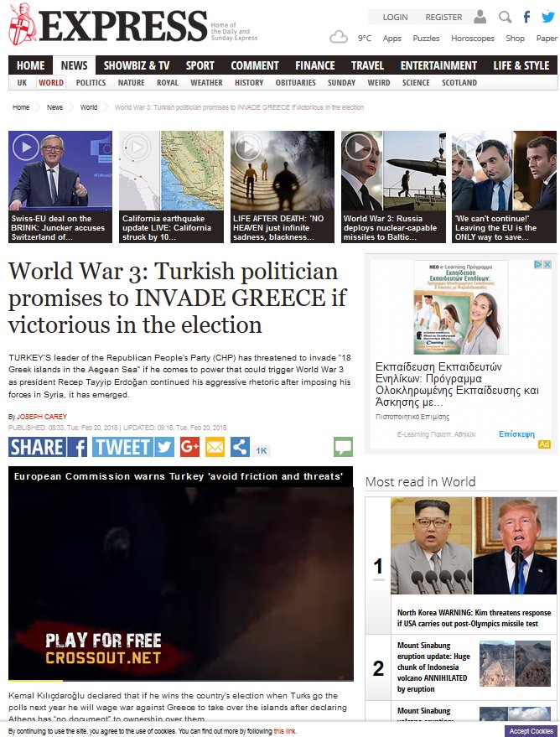Open the Puzzles link
Viewport: 560px width, 737px height.
pos(426,38)
